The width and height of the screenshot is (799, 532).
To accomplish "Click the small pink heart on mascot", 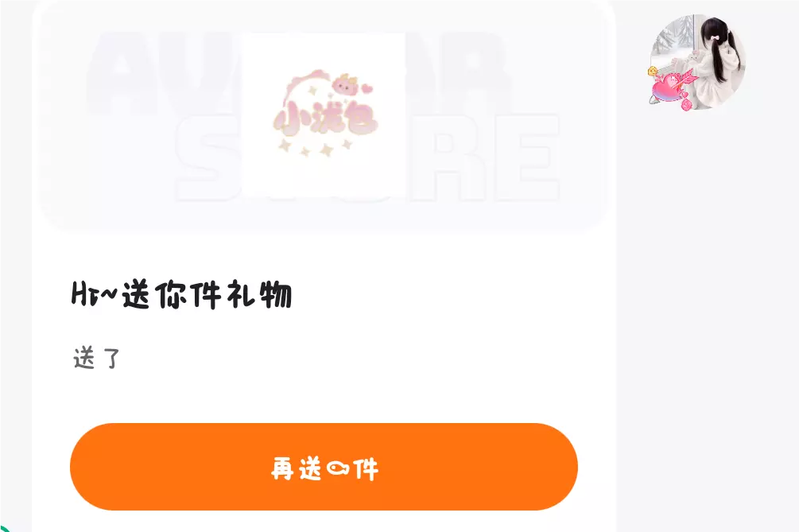I will coord(367,89).
